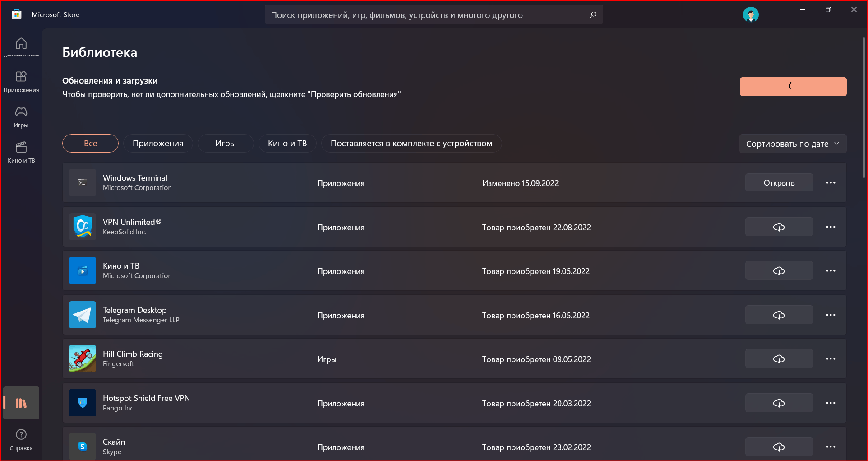Viewport: 868px width, 461px height.
Task: Click Товар приобретен 22.08.2022 text
Action: point(536,228)
